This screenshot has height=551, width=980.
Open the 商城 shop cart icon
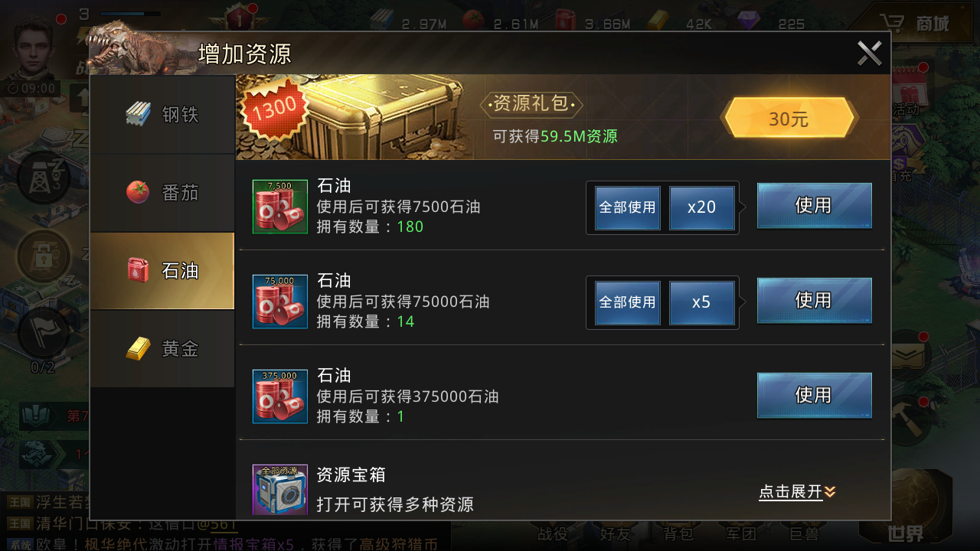click(913, 24)
